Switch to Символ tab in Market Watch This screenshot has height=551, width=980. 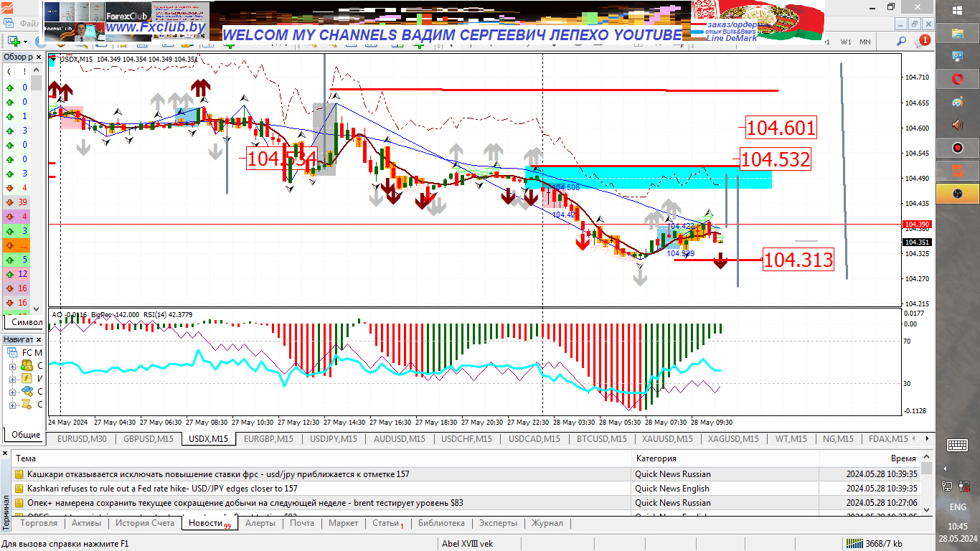(27, 324)
